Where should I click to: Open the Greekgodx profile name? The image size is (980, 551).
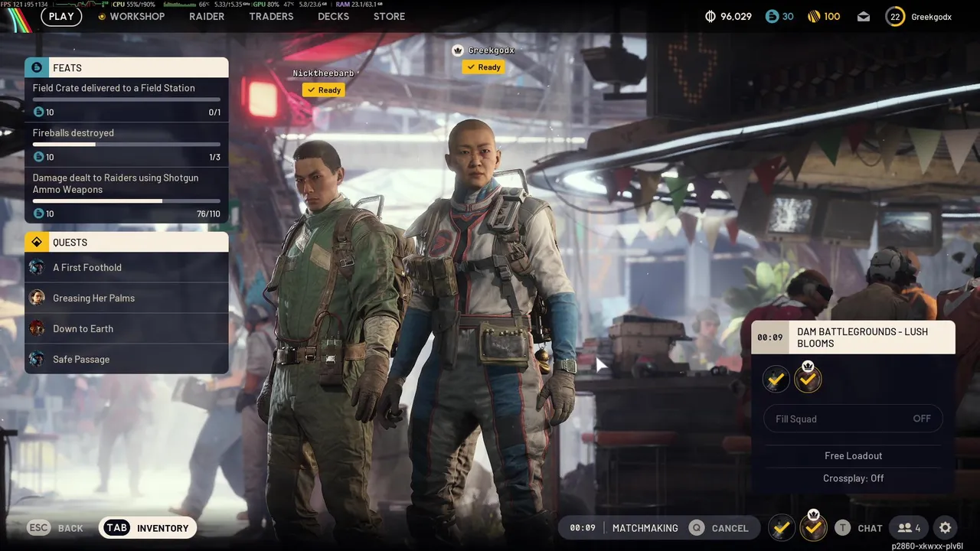coord(931,17)
